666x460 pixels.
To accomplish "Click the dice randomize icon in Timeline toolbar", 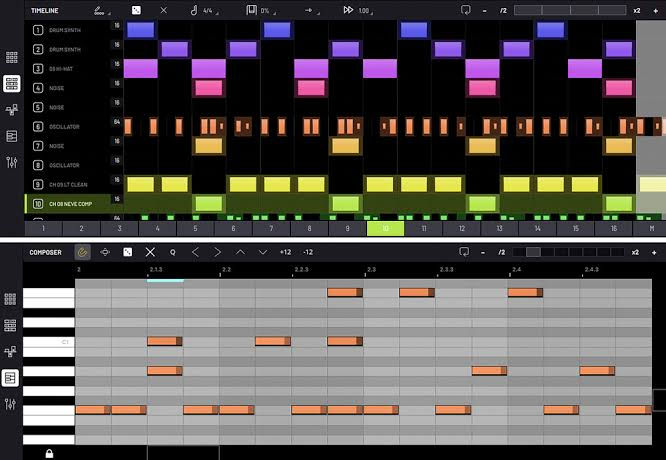I will pos(136,10).
